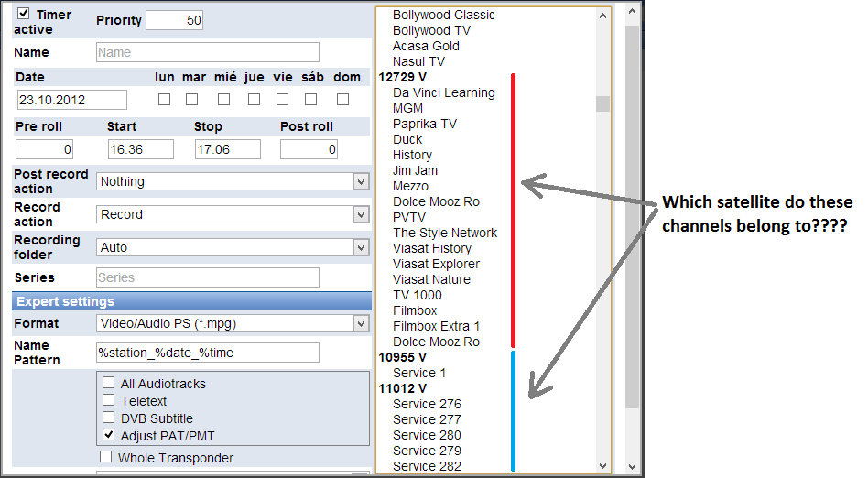868x478 pixels.
Task: Choose the MGM channel
Action: click(x=407, y=108)
